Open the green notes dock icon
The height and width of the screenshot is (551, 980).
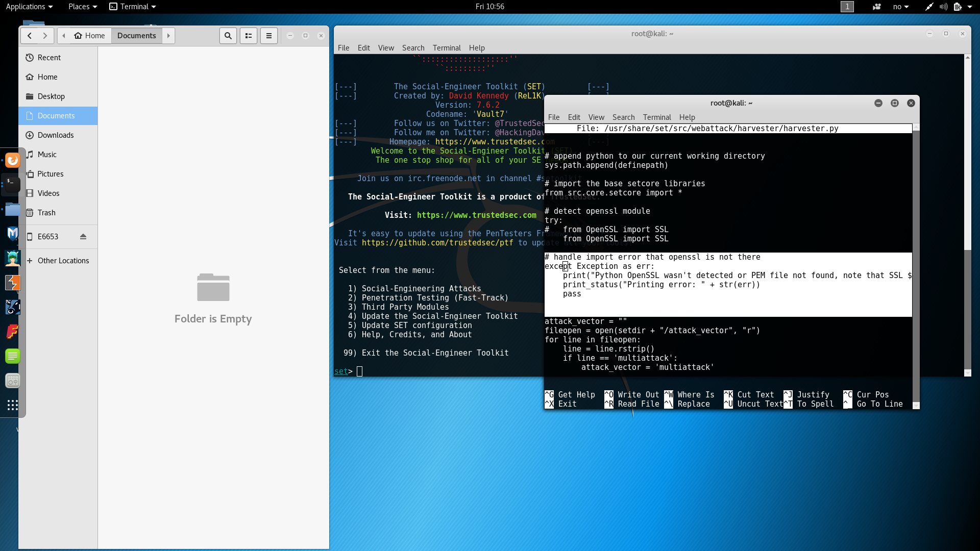tap(13, 356)
